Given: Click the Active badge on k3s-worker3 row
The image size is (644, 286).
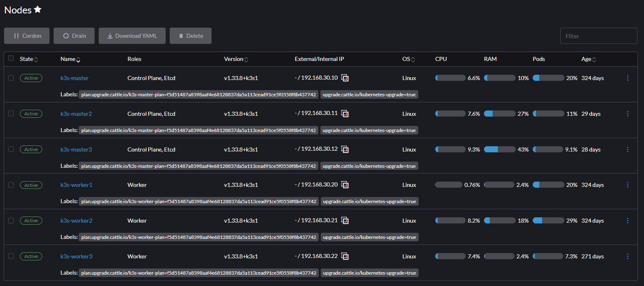Looking at the screenshot, I should (x=31, y=256).
